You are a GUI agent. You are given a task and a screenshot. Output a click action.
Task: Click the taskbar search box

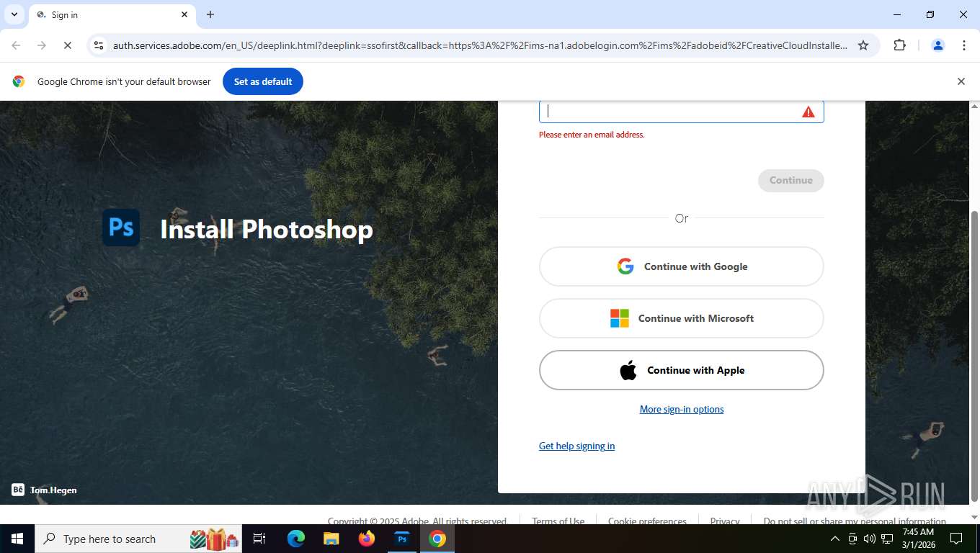(139, 539)
